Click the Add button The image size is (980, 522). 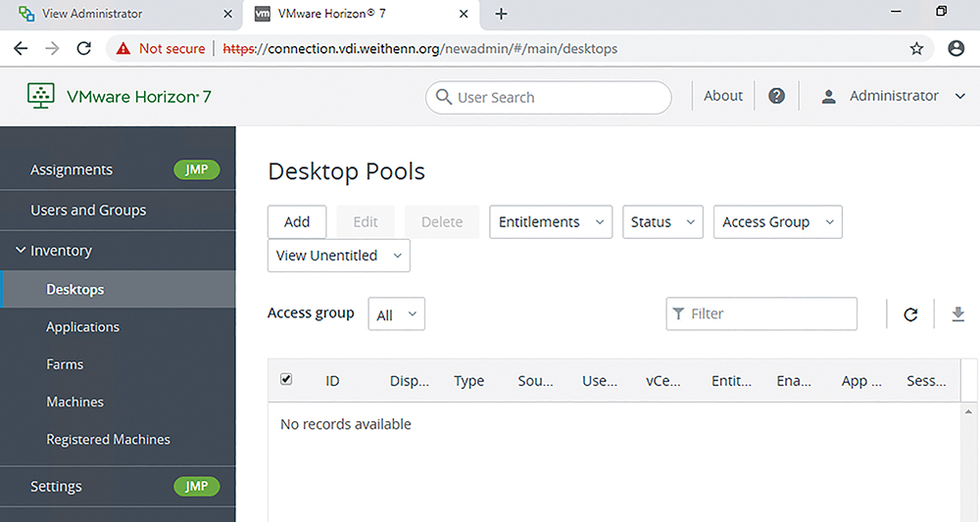coord(297,221)
